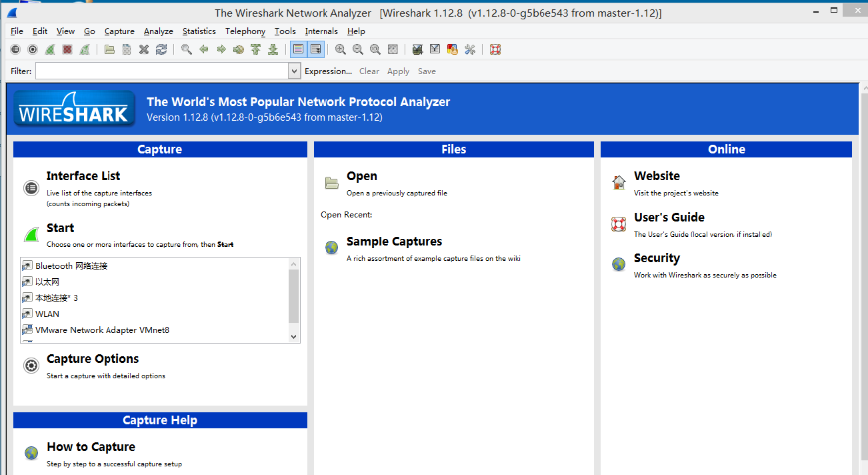Visit the project Website link
This screenshot has height=475, width=868.
click(x=657, y=176)
